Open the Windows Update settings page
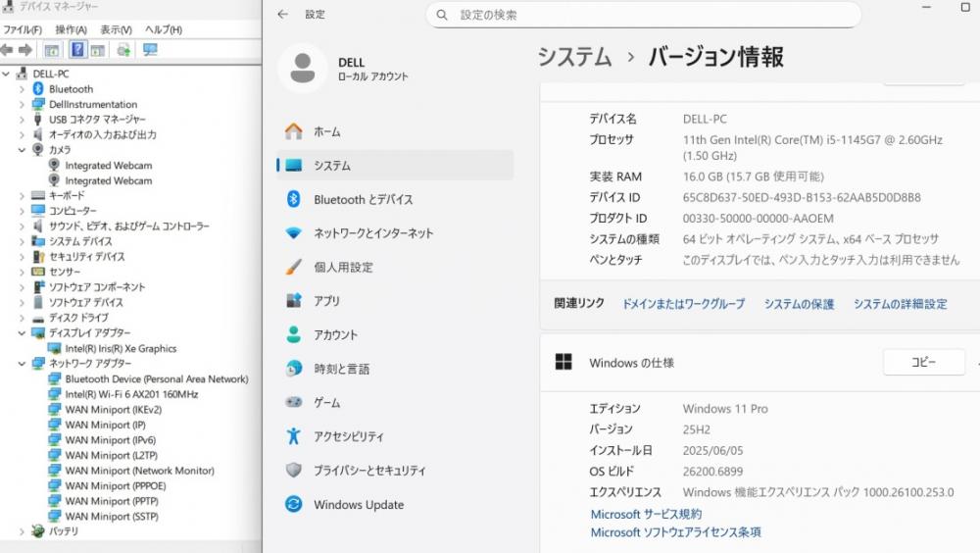Screen dimensions: 980x553 point(359,505)
